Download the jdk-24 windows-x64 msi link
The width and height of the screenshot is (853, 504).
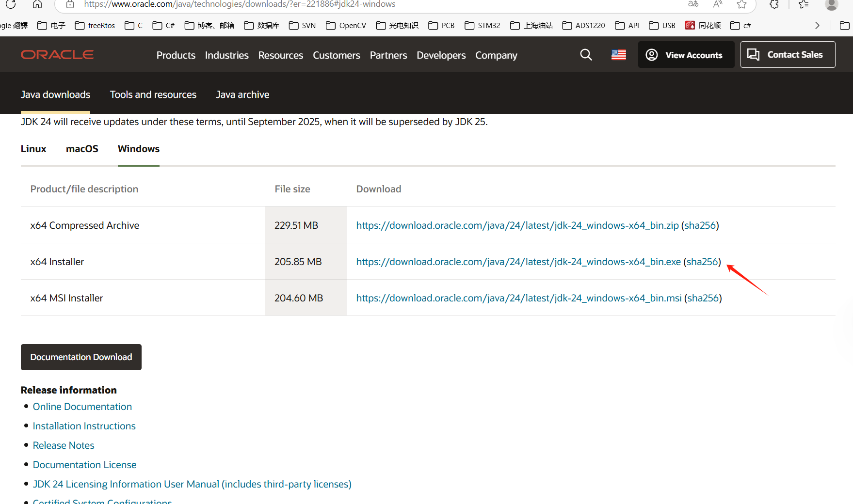click(519, 298)
